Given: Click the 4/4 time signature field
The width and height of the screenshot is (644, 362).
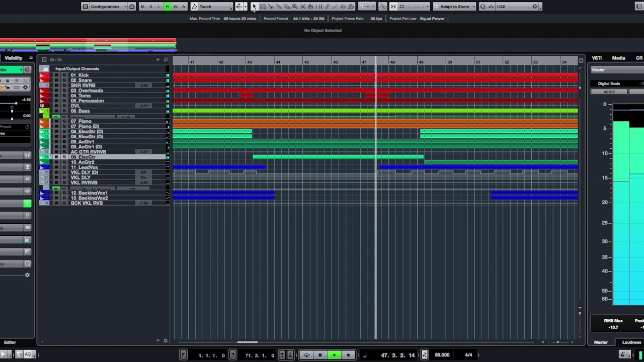Looking at the screenshot, I should pyautogui.click(x=468, y=355).
